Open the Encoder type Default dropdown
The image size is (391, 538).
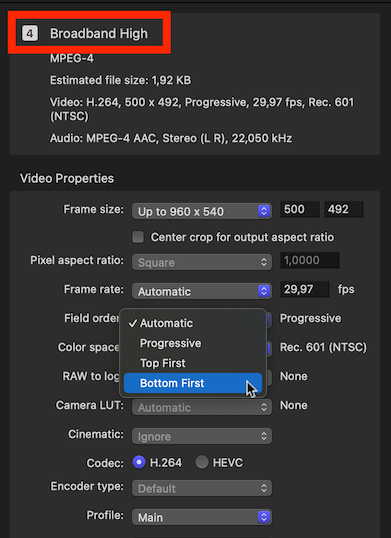click(x=202, y=488)
